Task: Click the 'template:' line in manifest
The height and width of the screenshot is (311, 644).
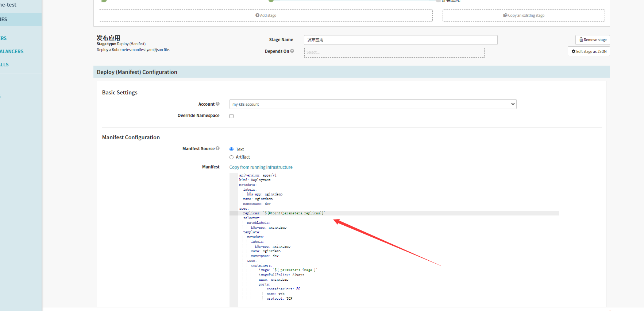Action: click(x=252, y=232)
